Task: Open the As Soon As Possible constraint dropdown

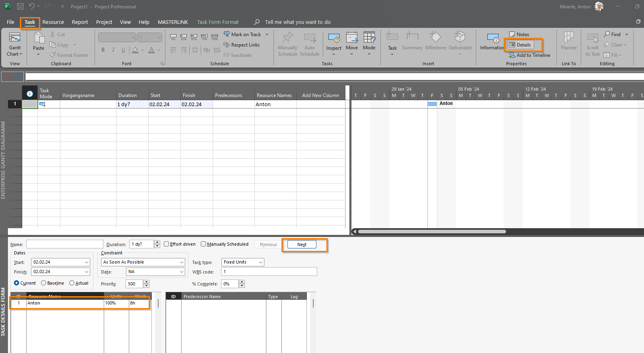Action: coord(182,262)
